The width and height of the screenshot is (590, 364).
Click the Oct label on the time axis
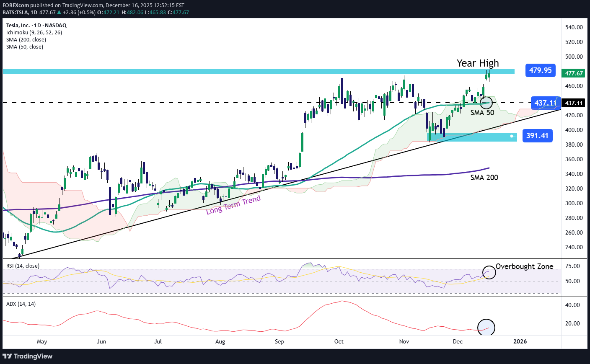pyautogui.click(x=339, y=341)
